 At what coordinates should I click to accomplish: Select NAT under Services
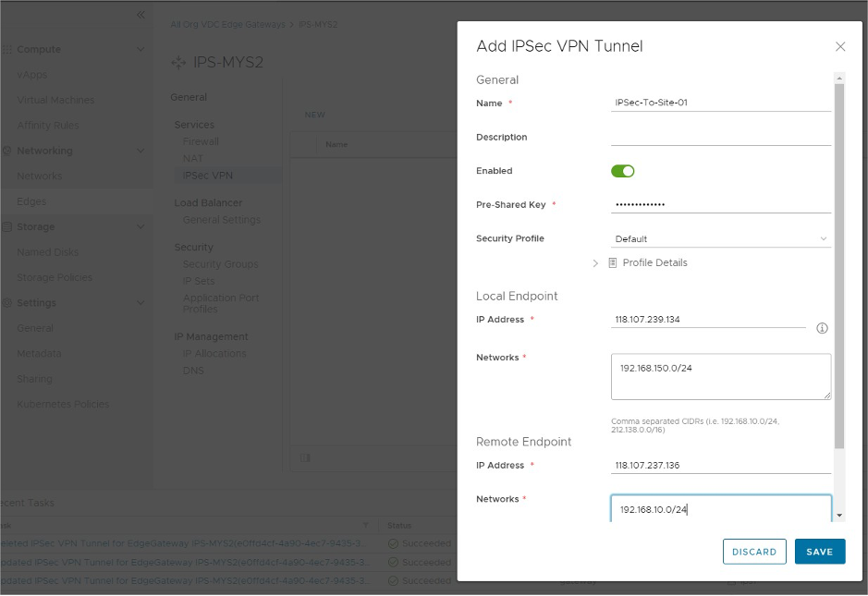192,159
